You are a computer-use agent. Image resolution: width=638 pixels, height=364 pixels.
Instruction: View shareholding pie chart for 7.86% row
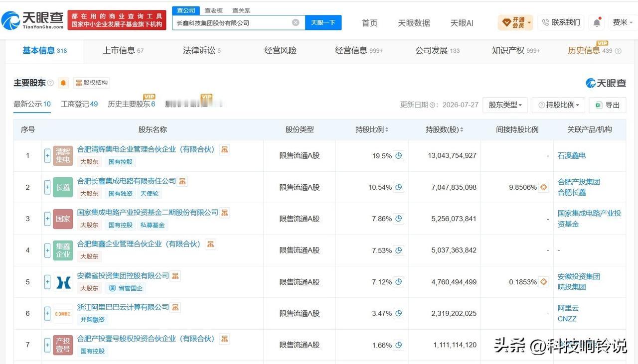[x=399, y=219]
